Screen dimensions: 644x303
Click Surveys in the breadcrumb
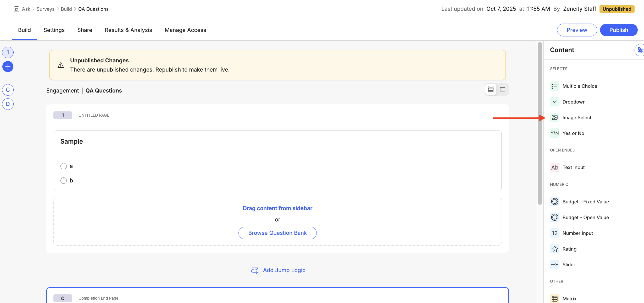[x=46, y=9]
